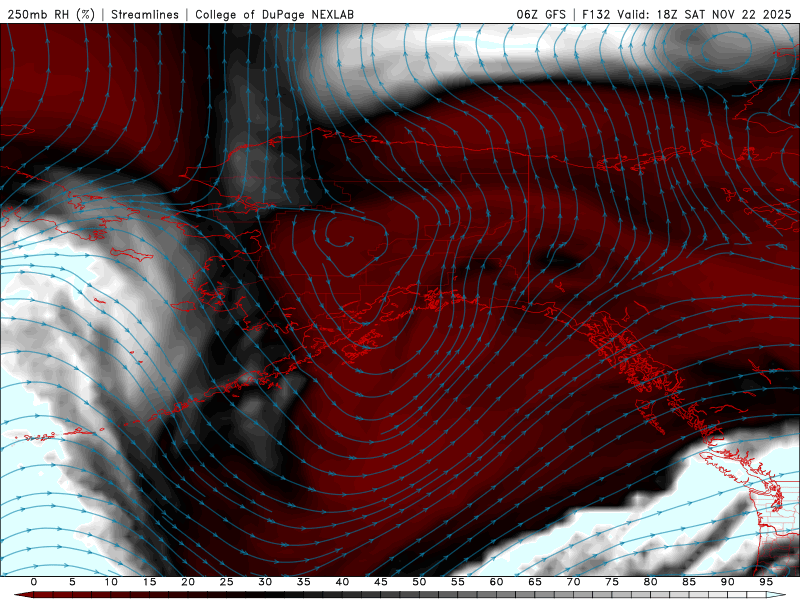Select the "15" scale label
This screenshot has width=800, height=600.
pos(149,582)
